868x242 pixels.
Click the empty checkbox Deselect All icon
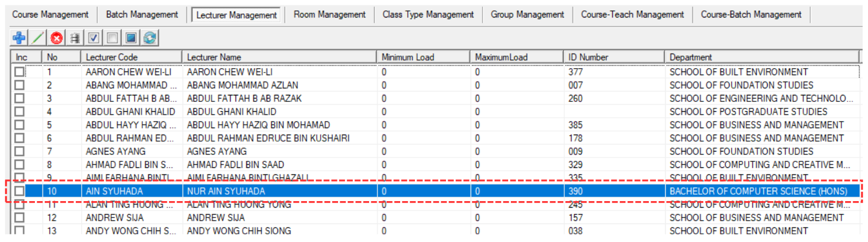coord(112,38)
